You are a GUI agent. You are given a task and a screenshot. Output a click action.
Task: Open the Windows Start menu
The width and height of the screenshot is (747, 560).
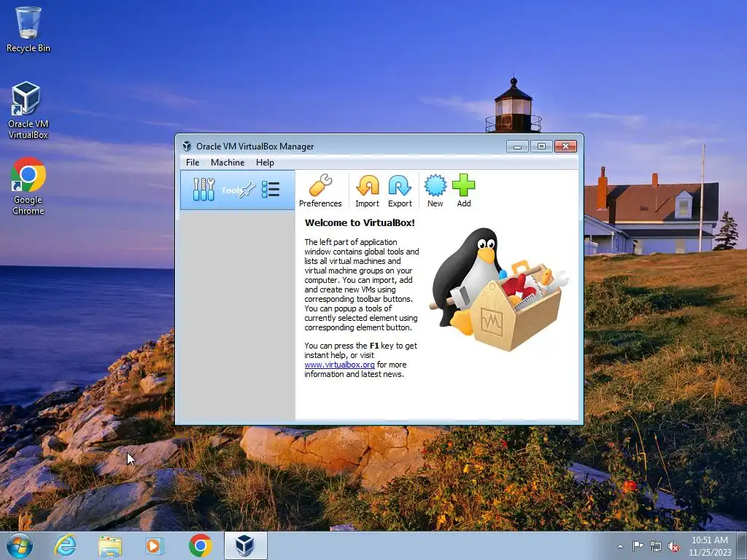click(x=20, y=545)
